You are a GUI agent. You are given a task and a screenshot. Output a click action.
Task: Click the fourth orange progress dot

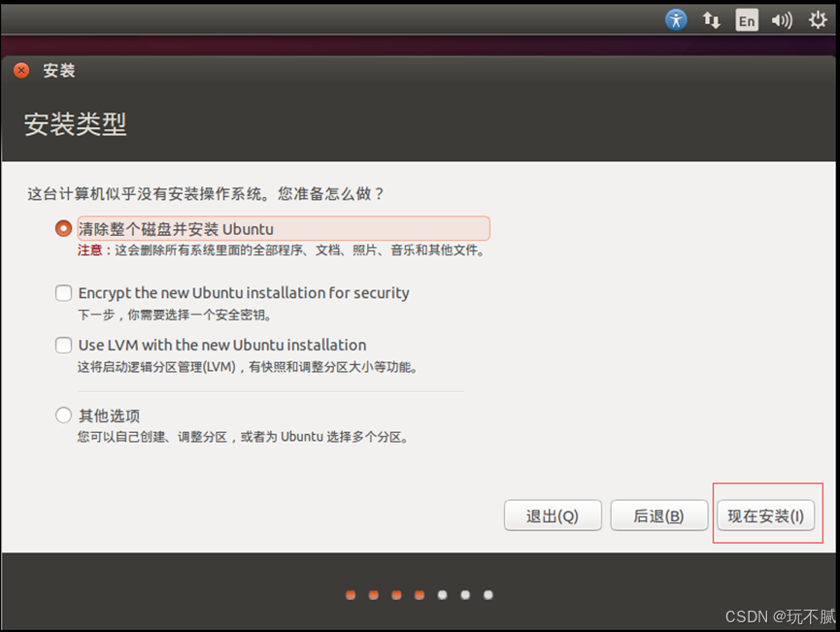tap(420, 595)
